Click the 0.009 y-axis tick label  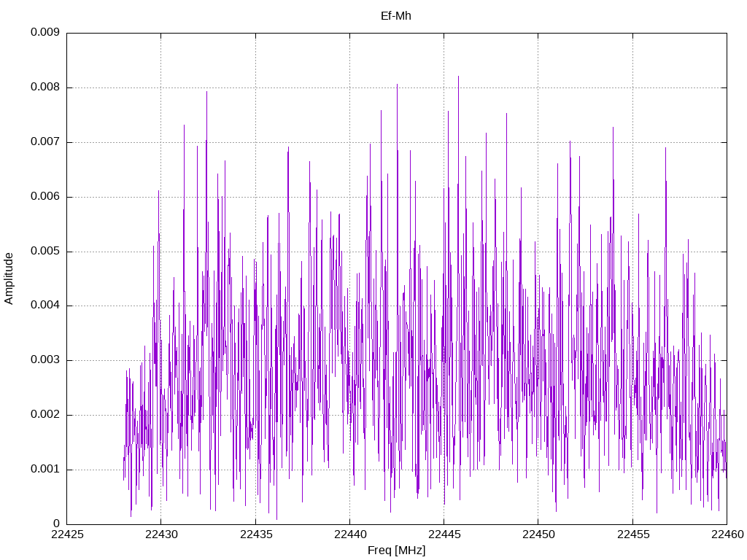[x=45, y=32]
